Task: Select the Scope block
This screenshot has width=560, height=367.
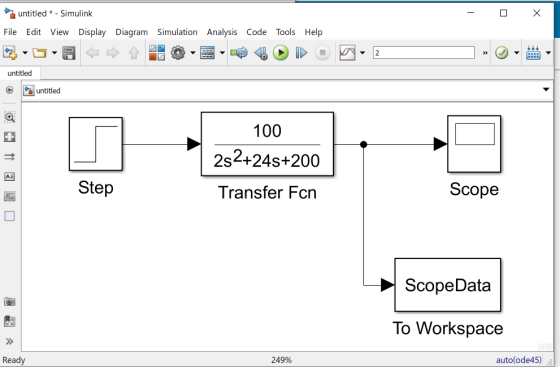Action: (x=474, y=144)
